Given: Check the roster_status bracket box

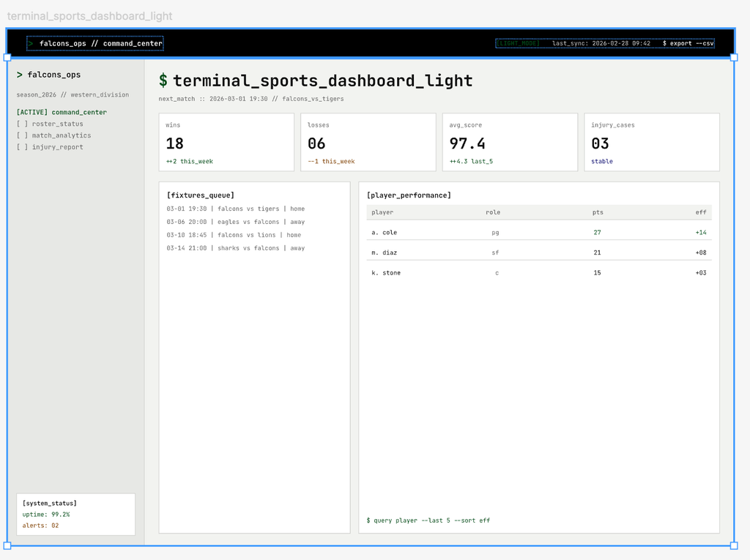Looking at the screenshot, I should 23,124.
